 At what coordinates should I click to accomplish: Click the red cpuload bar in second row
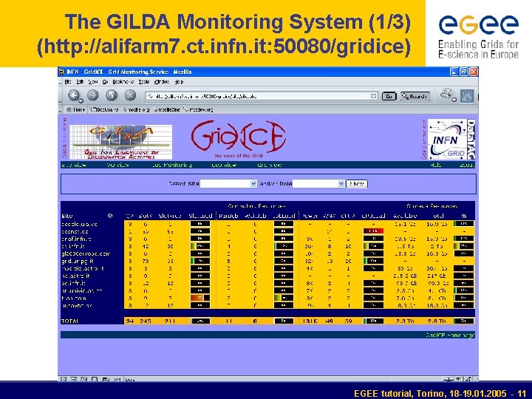pyautogui.click(x=373, y=231)
